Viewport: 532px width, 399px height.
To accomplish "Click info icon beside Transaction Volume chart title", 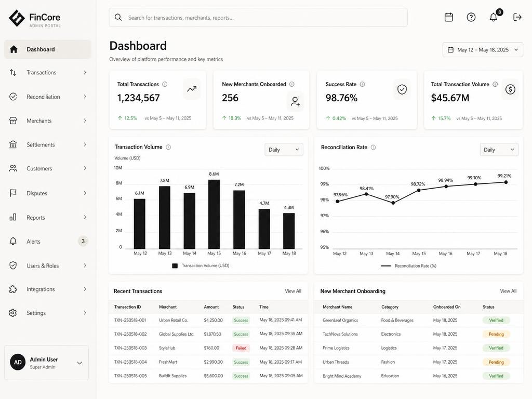I will coord(168,147).
